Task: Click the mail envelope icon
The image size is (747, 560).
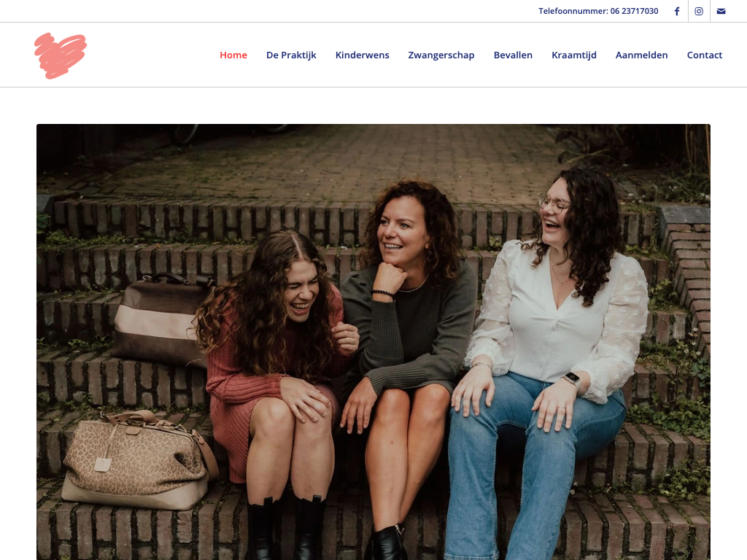Action: (721, 11)
